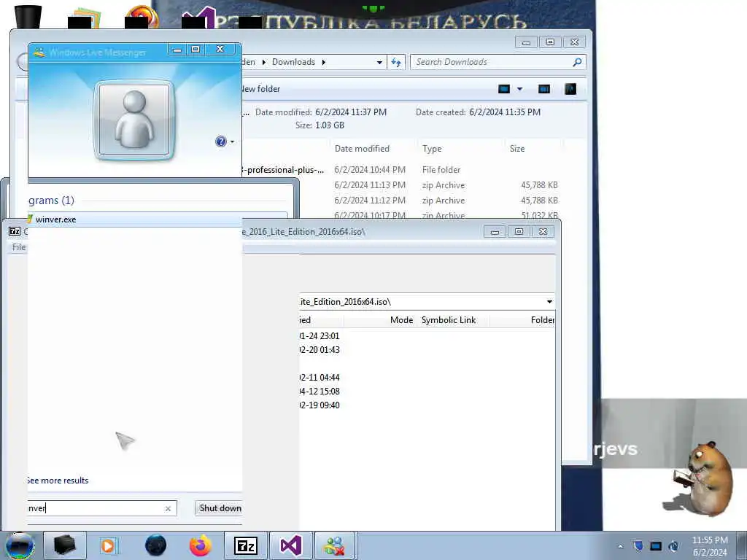Image resolution: width=747 pixels, height=560 pixels.
Task: Sort 7-Zip list by Symbolic Link
Action: pos(449,320)
